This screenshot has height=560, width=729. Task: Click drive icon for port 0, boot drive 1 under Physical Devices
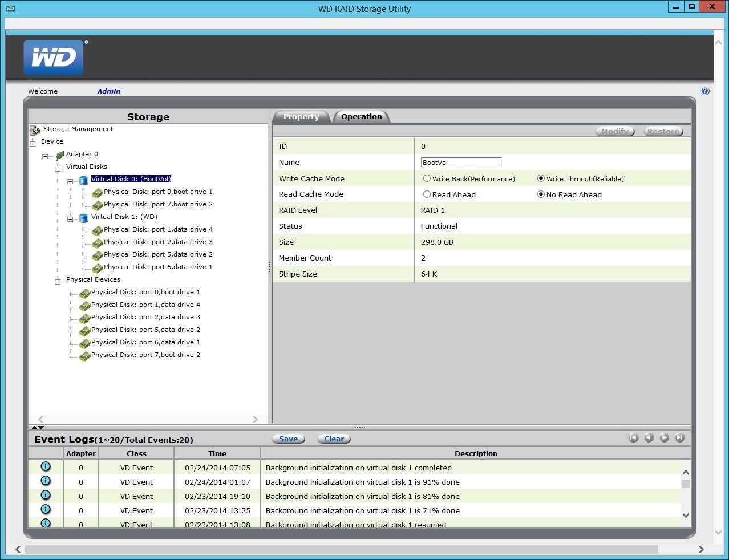coord(84,294)
